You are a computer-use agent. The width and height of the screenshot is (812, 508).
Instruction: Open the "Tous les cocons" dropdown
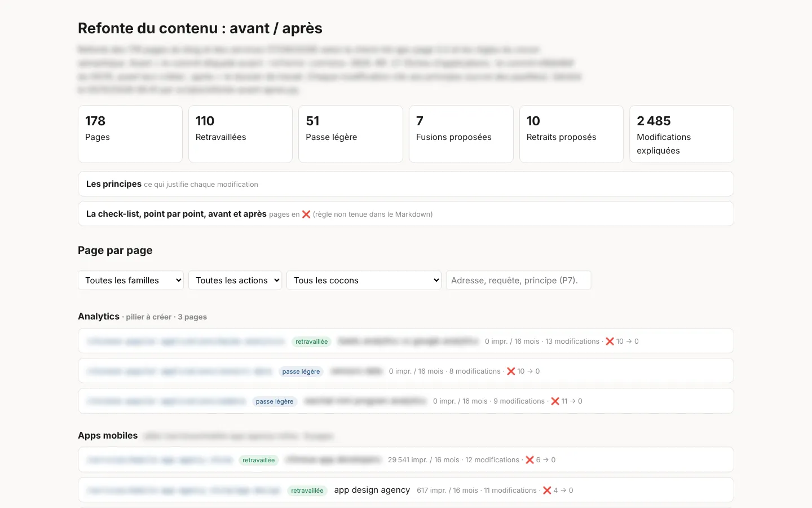(364, 281)
